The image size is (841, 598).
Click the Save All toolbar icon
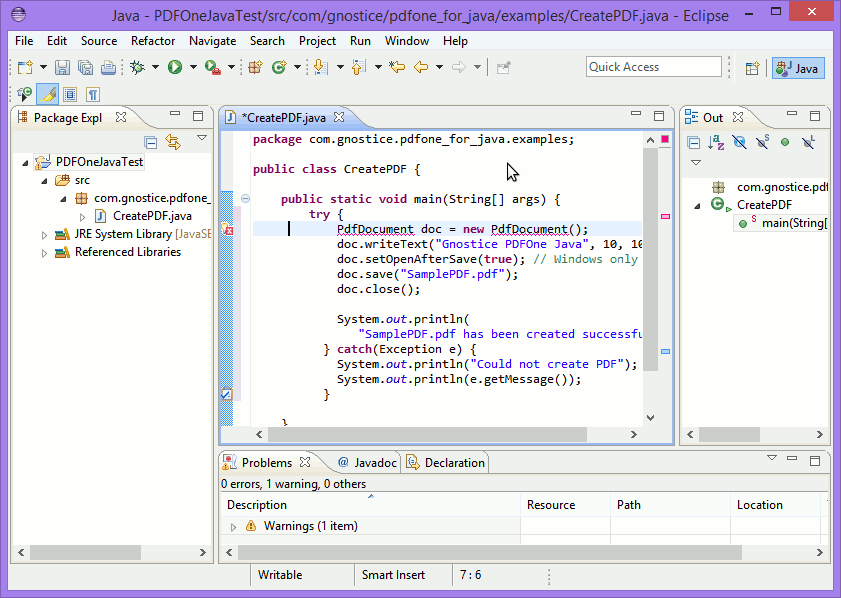pos(85,67)
